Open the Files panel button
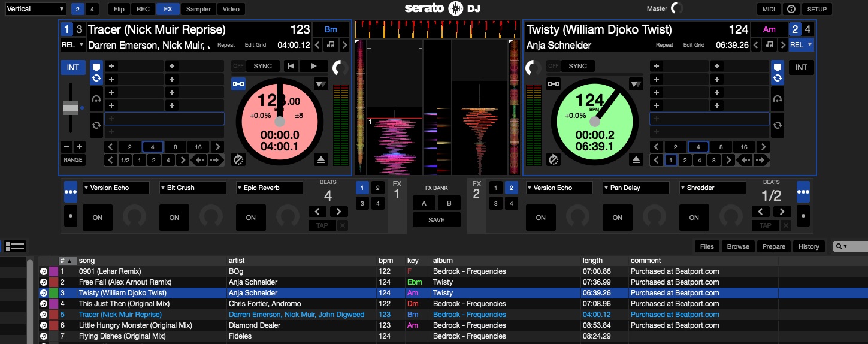The height and width of the screenshot is (344, 868). 707,246
